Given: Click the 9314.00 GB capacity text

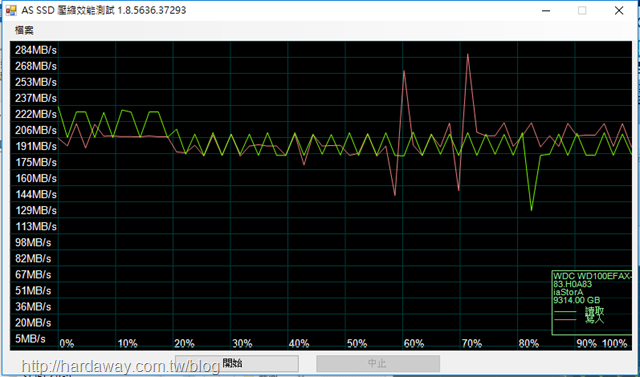Looking at the screenshot, I should (576, 300).
